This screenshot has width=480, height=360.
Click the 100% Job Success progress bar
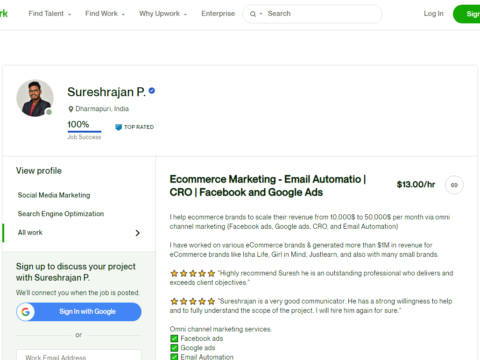(x=84, y=131)
